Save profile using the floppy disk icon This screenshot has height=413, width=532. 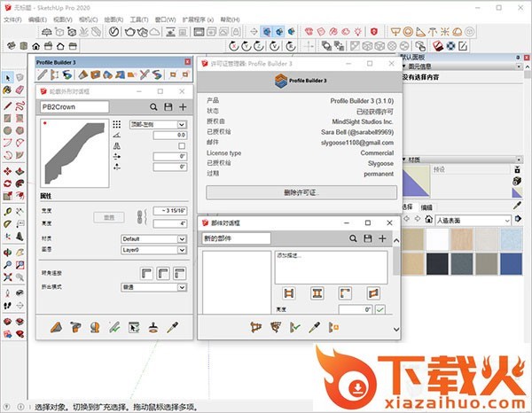(166, 106)
